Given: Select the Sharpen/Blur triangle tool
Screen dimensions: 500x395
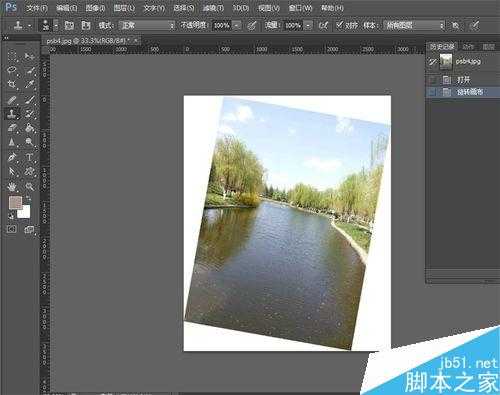Looking at the screenshot, I should (x=12, y=142).
